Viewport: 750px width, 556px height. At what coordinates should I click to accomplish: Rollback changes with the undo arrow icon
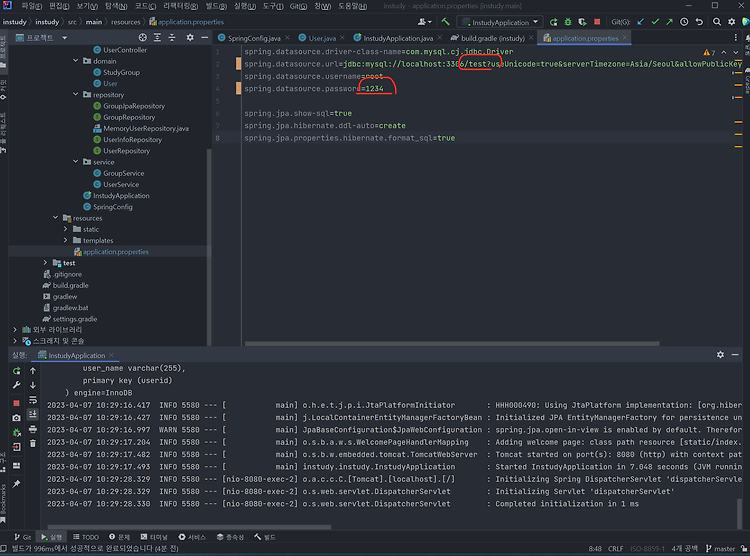699,22
